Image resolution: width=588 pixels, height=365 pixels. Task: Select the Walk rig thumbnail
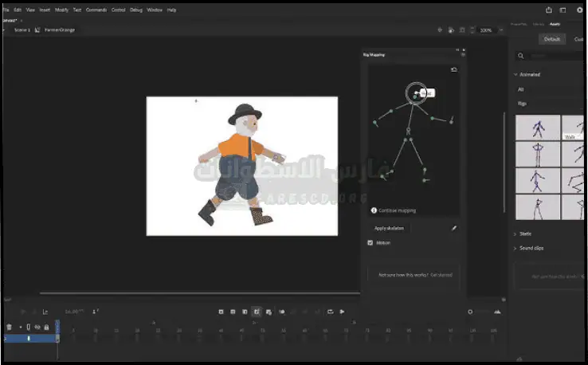point(573,128)
